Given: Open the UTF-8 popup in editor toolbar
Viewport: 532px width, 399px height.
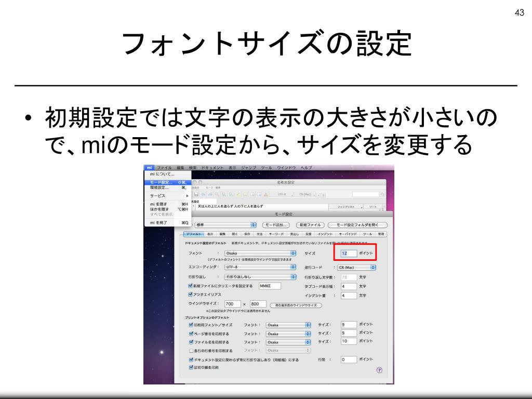Looking at the screenshot, I should pos(283,194).
